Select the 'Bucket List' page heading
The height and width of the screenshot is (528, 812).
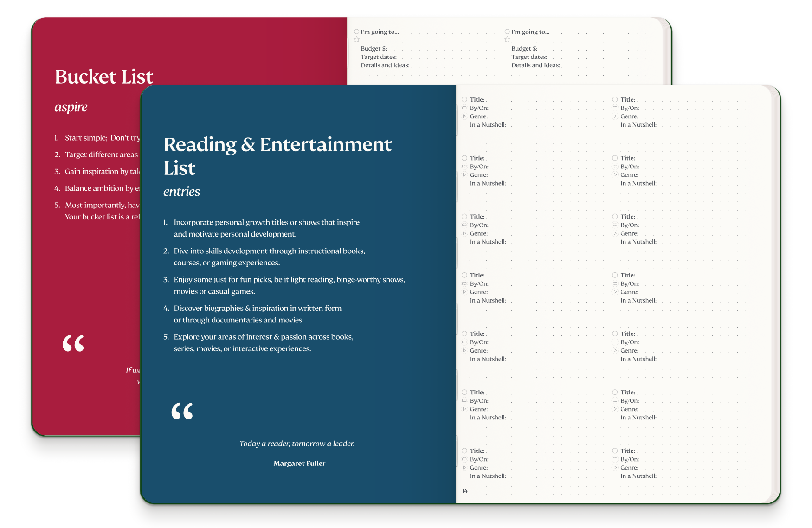coord(104,77)
